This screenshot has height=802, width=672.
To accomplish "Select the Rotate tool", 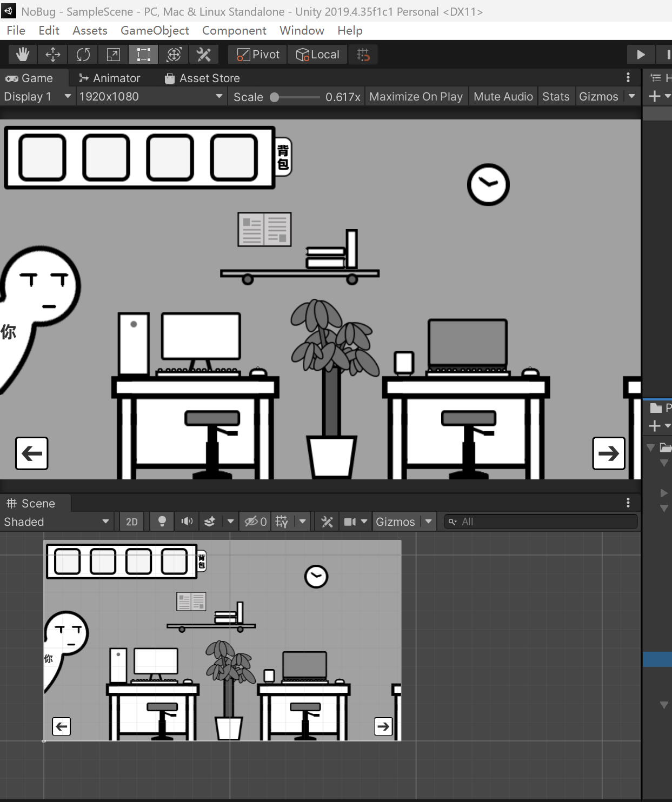I will [x=83, y=55].
